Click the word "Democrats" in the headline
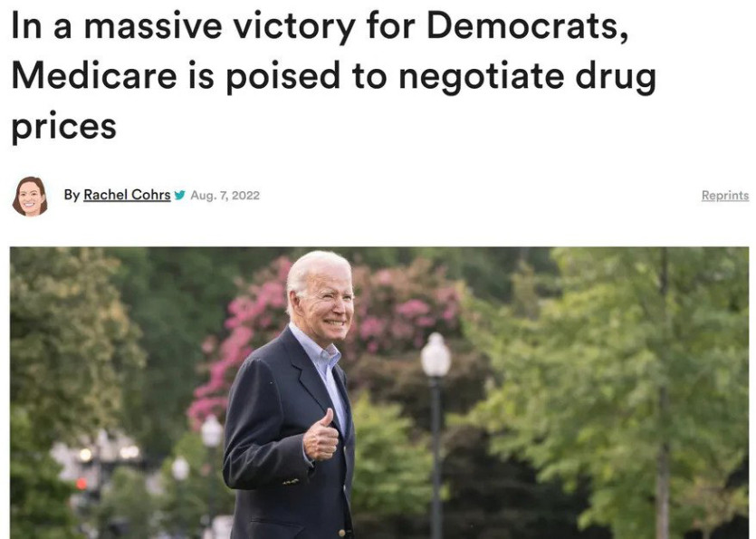The height and width of the screenshot is (539, 756). [528, 24]
